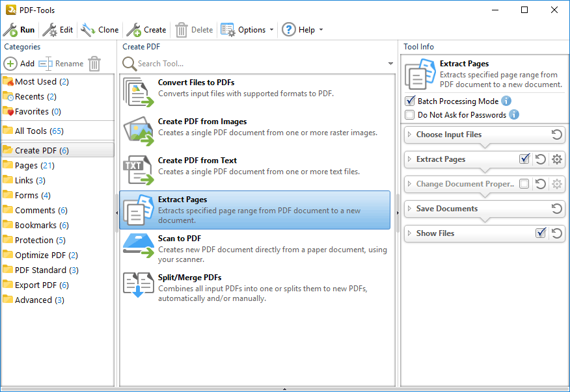Select the Favorites category
This screenshot has height=392, width=570.
57,111
